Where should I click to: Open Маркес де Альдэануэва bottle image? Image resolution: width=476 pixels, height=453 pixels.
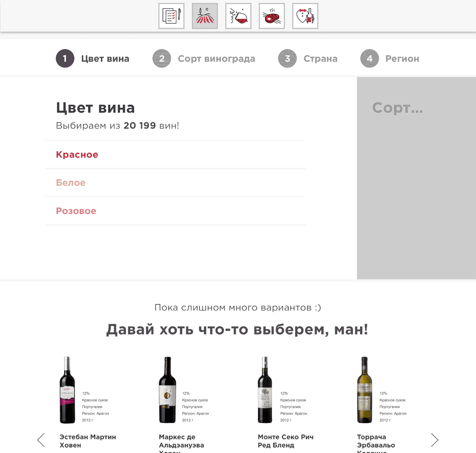pyautogui.click(x=167, y=390)
